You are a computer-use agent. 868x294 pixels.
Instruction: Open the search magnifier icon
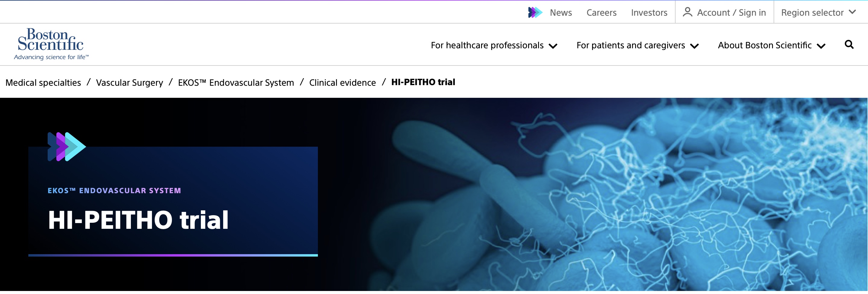click(849, 44)
